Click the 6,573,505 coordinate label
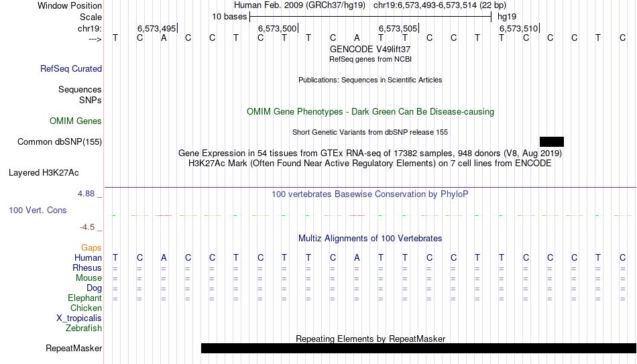The width and height of the screenshot is (637, 364). [x=398, y=28]
